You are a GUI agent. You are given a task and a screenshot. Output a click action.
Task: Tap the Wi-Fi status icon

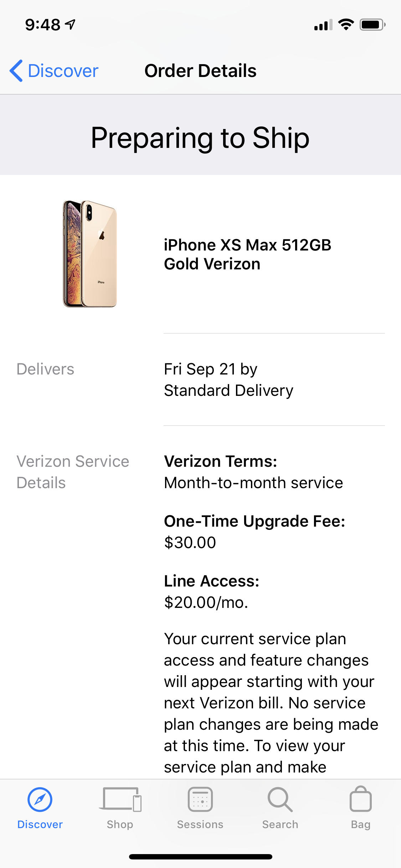[x=346, y=25]
